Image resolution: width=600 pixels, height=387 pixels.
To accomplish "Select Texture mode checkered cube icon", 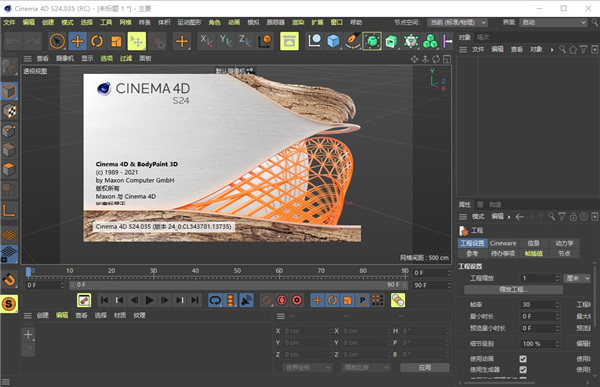I will (x=9, y=111).
